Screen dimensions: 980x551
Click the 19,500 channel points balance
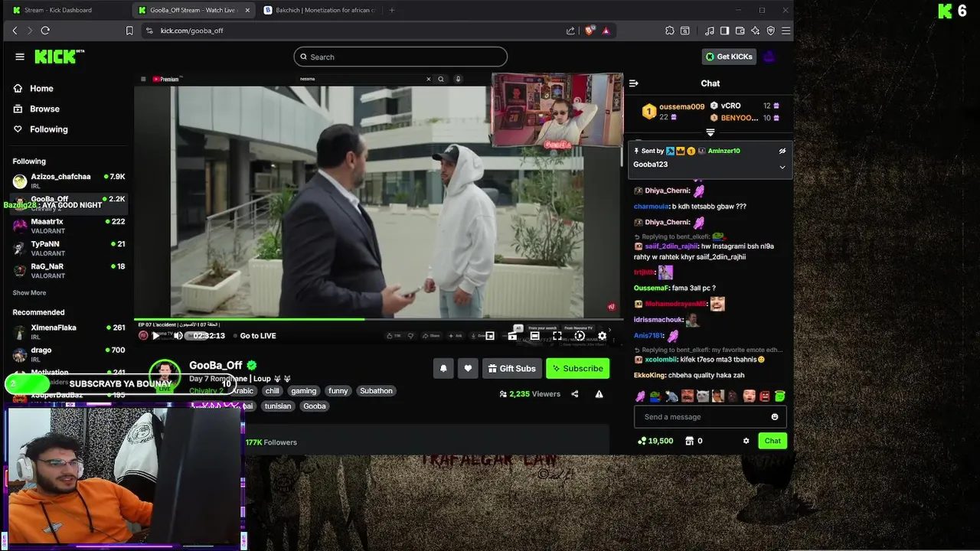click(655, 441)
